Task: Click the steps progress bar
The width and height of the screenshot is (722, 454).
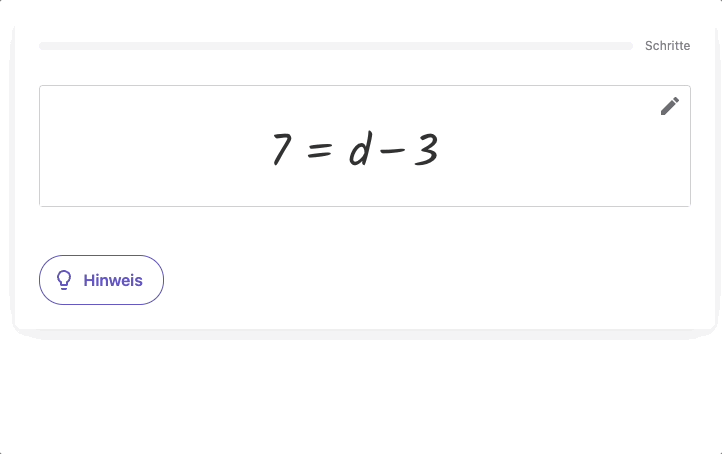Action: click(336, 46)
